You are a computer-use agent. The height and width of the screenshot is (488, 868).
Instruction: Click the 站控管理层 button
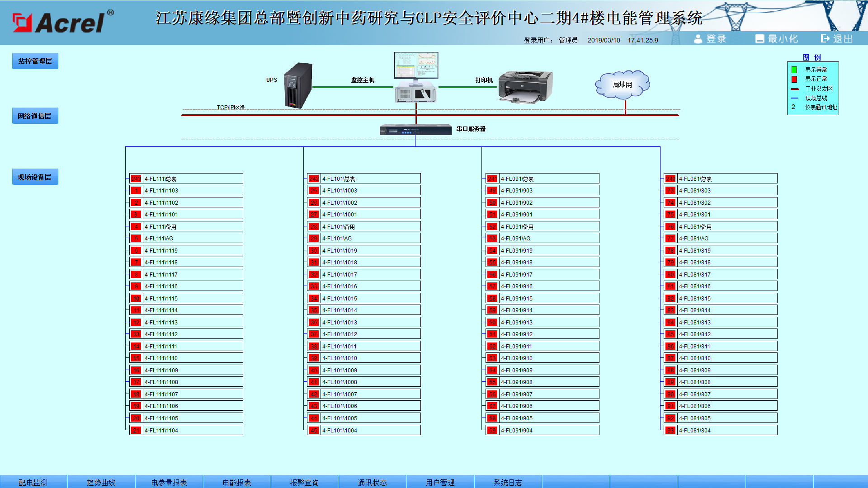pos(35,61)
